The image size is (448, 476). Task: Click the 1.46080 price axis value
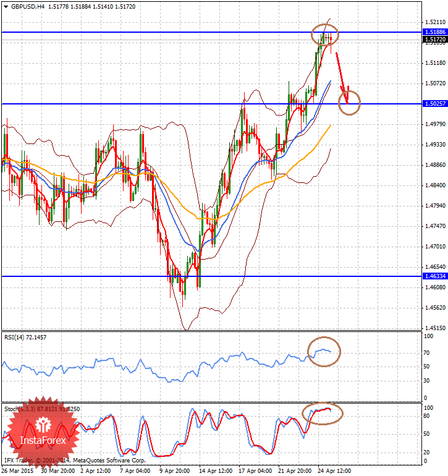435,287
